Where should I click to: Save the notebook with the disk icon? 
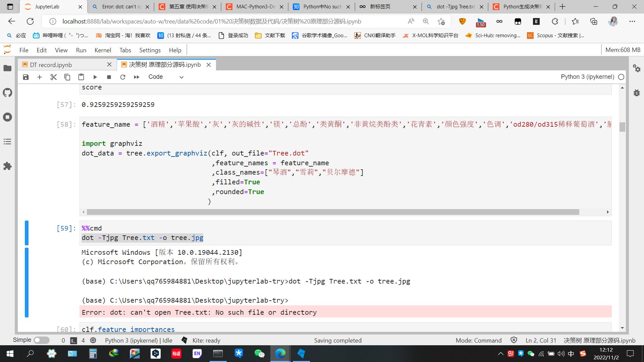26,77
